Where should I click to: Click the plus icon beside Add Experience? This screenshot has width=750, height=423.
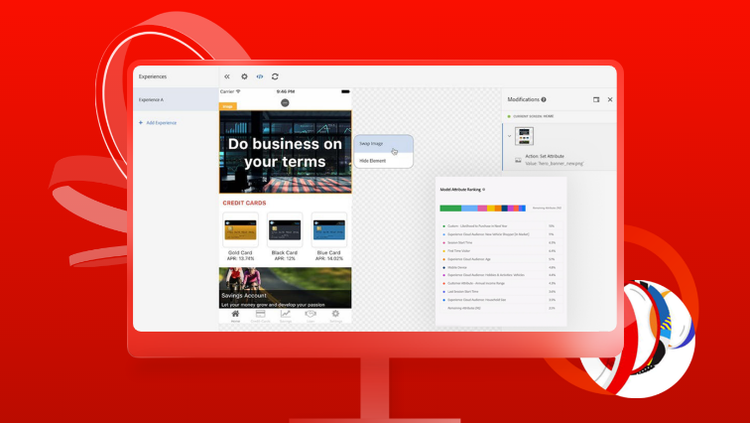141,122
